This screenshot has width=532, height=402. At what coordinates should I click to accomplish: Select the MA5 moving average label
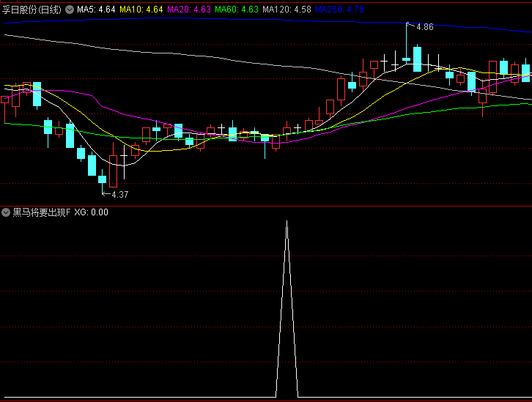click(96, 10)
